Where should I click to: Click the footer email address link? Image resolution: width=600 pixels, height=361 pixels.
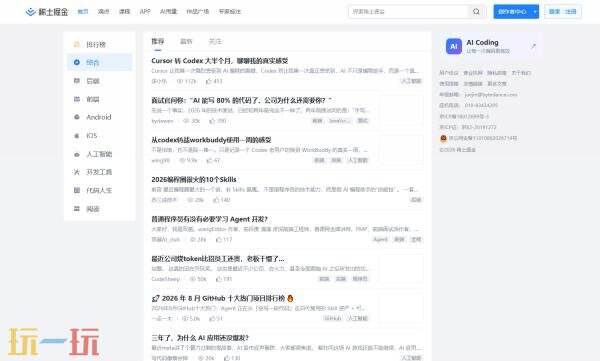[x=491, y=95]
